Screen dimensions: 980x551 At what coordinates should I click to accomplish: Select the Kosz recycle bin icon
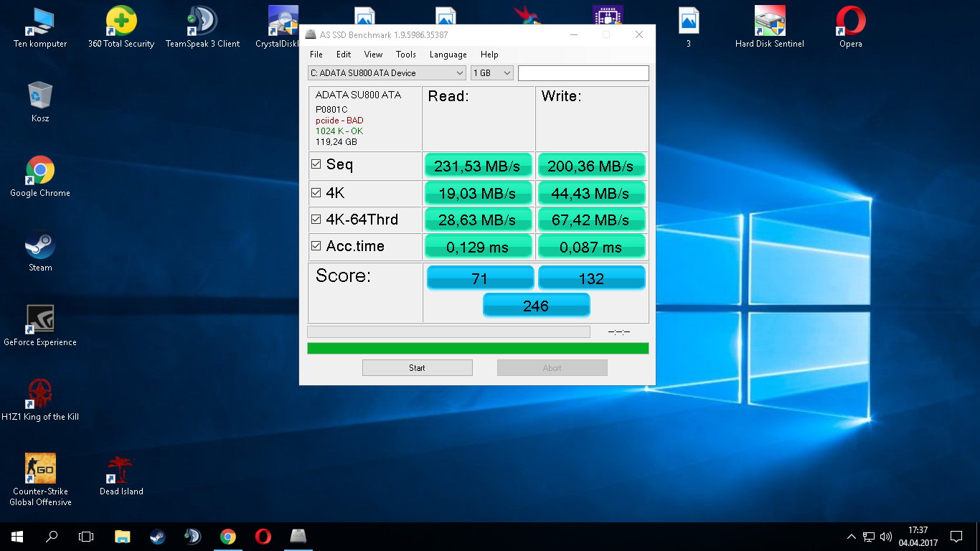[x=40, y=102]
